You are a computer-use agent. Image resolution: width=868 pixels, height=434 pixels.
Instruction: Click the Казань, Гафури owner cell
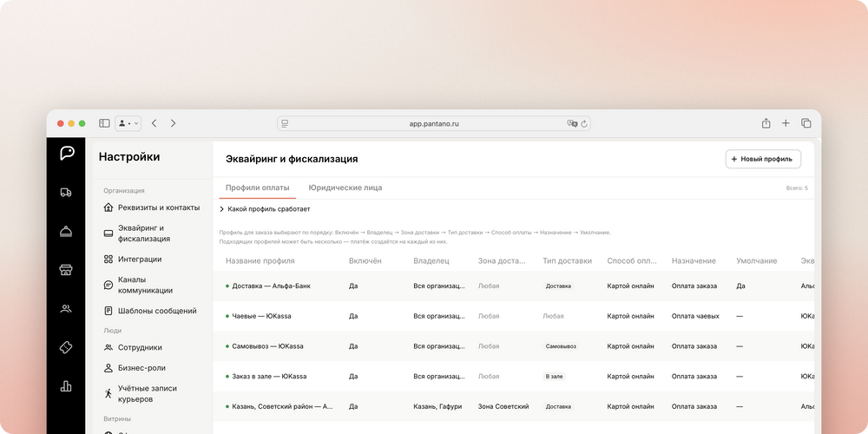point(437,406)
